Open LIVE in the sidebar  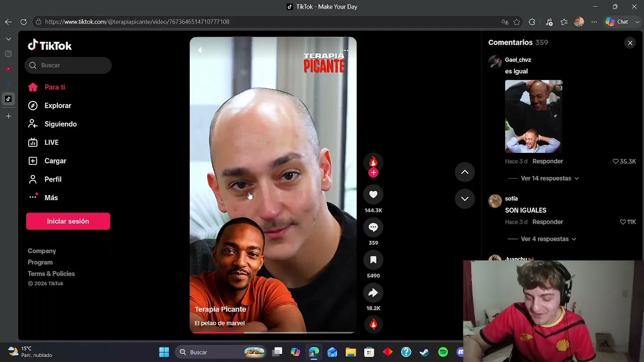51,142
